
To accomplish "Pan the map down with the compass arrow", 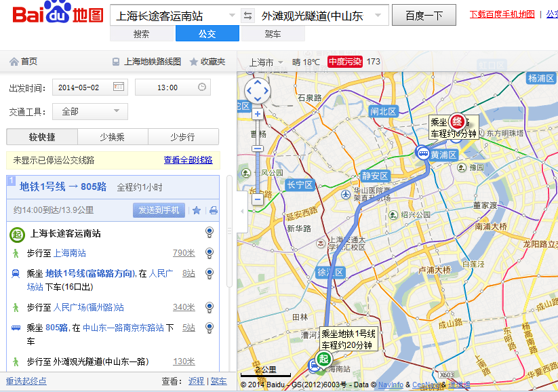I will point(258,99).
